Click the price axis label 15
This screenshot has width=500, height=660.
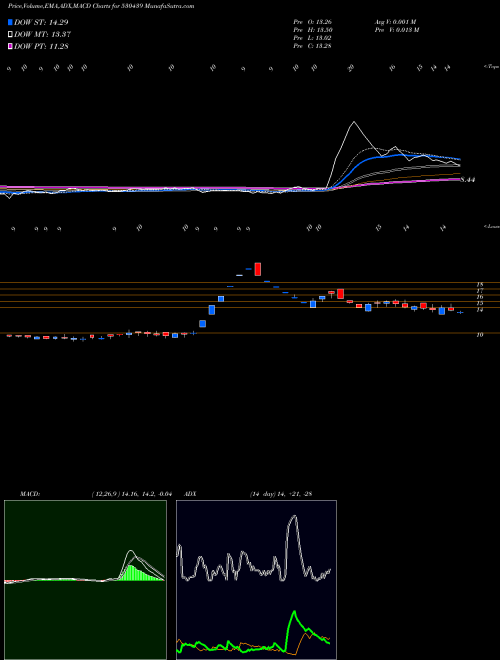480,303
